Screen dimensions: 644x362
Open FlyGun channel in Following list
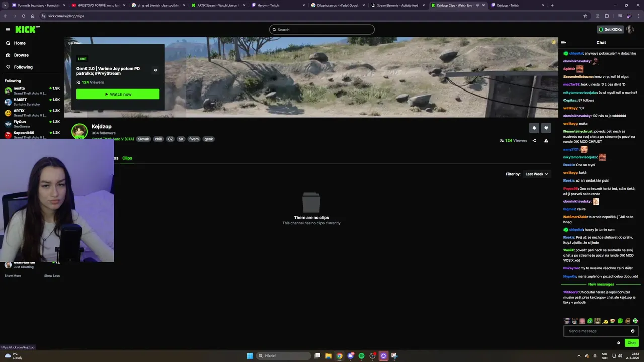point(32,124)
